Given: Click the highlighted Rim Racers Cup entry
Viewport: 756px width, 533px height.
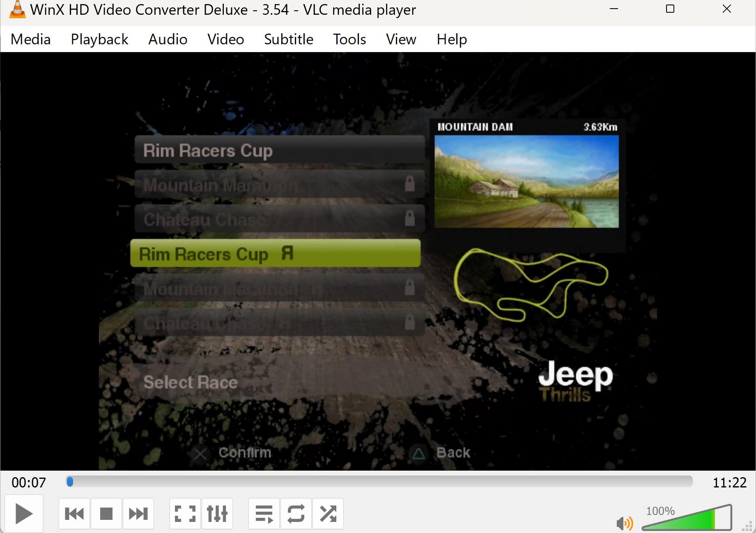Looking at the screenshot, I should (x=276, y=254).
